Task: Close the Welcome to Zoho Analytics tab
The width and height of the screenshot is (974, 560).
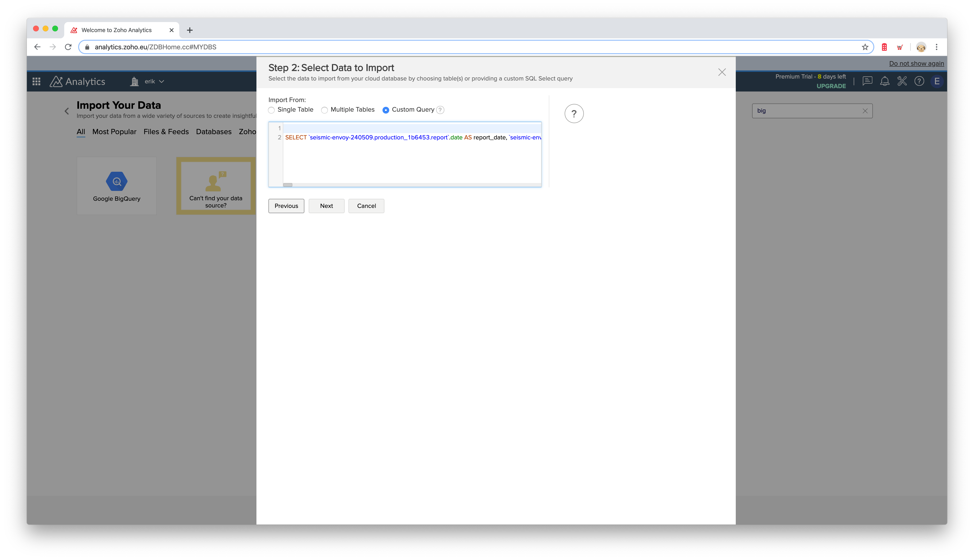Action: point(172,30)
